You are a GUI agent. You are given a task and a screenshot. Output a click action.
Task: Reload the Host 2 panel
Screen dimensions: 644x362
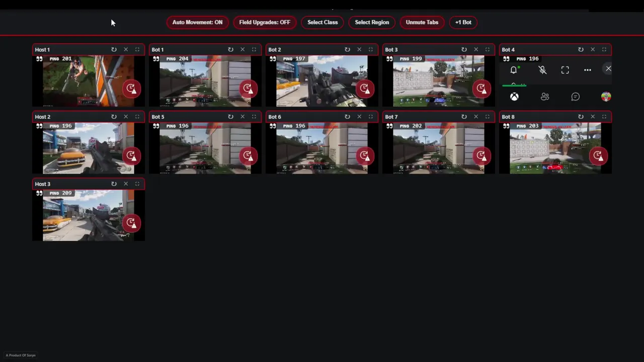(x=114, y=117)
